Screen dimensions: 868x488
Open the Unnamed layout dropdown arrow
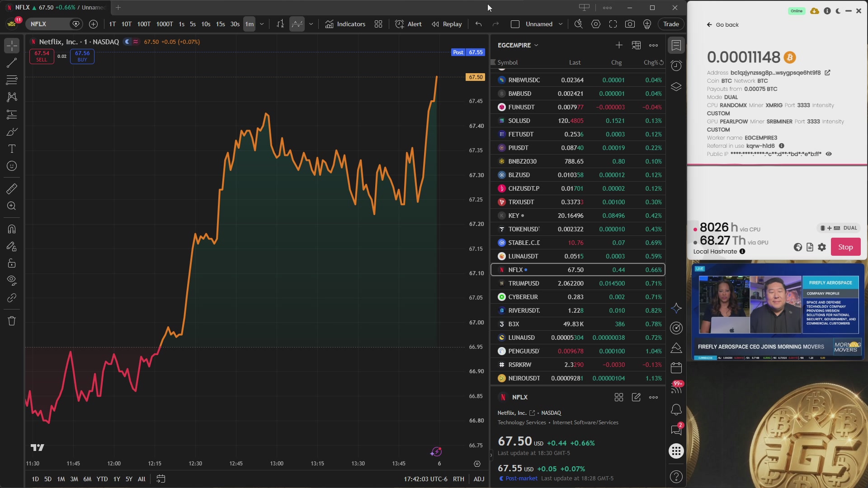click(561, 24)
